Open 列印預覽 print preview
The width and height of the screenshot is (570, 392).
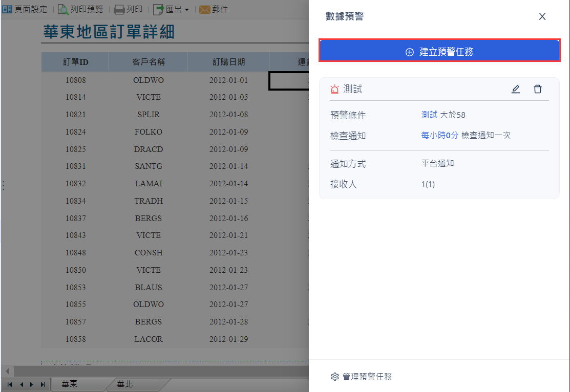(80, 9)
